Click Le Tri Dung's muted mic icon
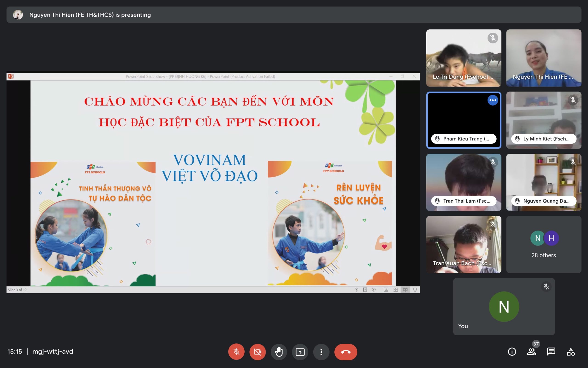The height and width of the screenshot is (368, 588). pos(493,38)
